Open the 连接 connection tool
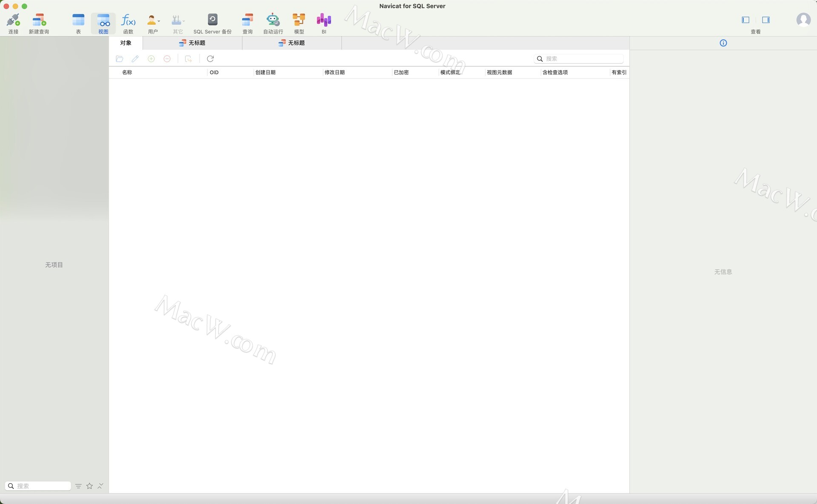Screen dimensions: 817x504 click(x=13, y=23)
